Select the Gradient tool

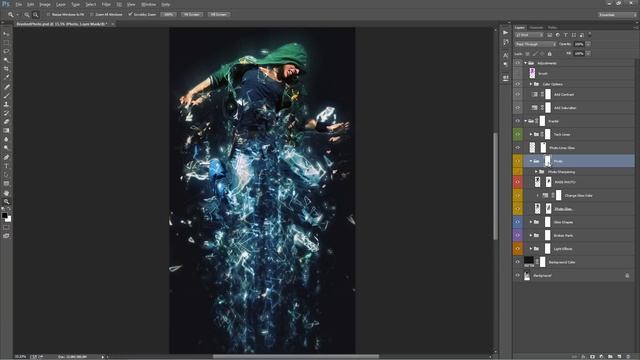[6, 131]
